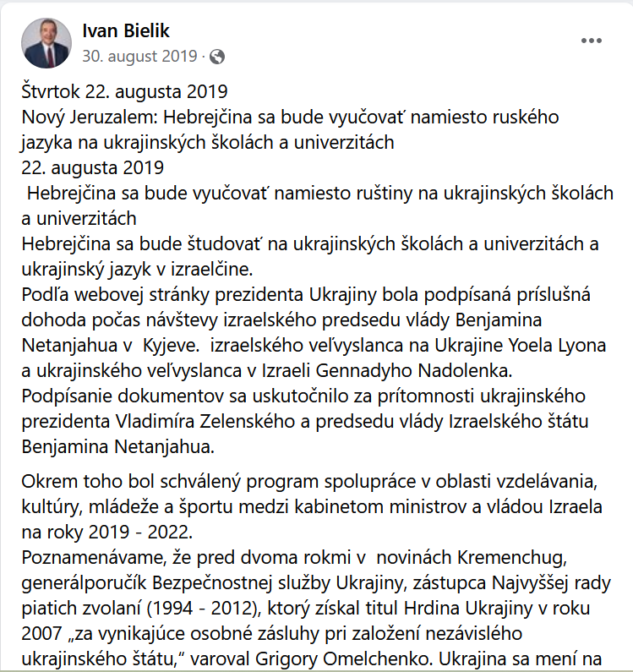Click the globe public audience icon

[217, 57]
